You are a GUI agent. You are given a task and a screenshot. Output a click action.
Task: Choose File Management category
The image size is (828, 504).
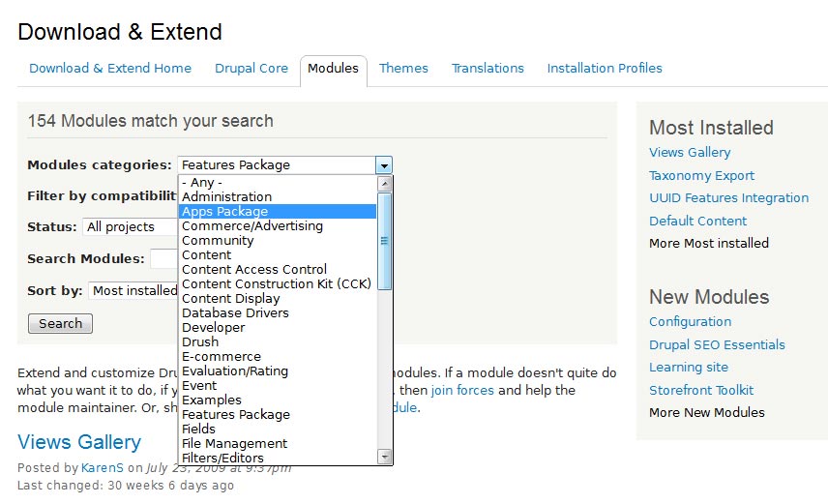[x=278, y=444]
